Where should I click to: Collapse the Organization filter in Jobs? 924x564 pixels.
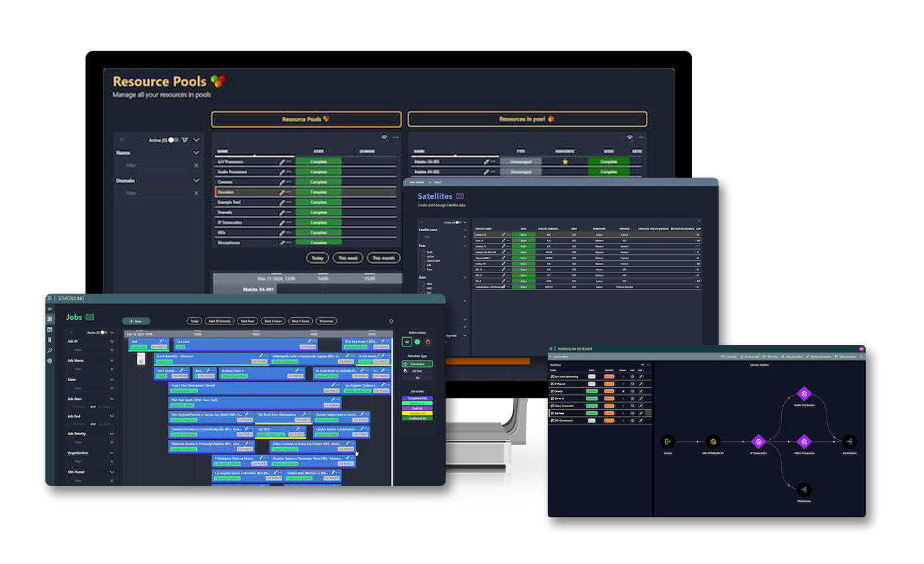tap(111, 453)
